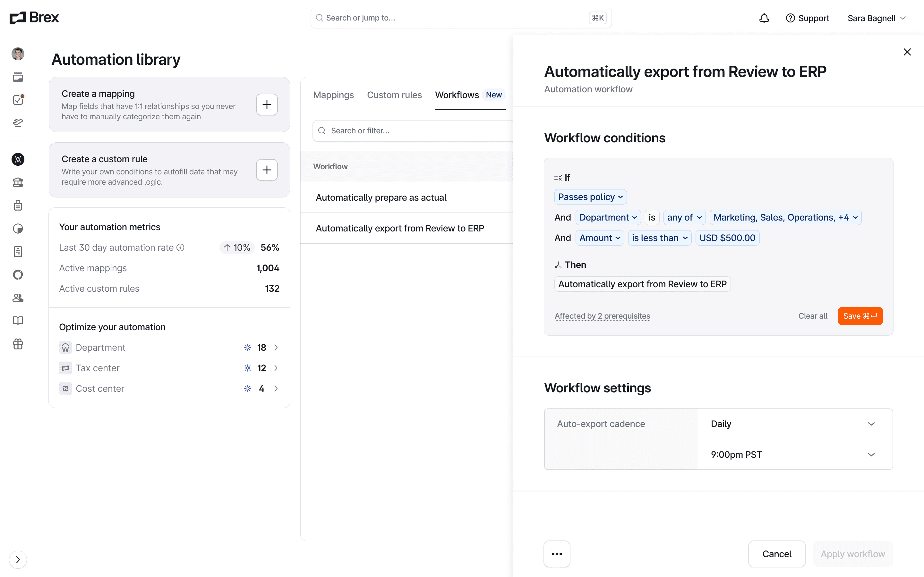Open the 'is less than' operator dropdown
The height and width of the screenshot is (577, 924).
pos(659,238)
